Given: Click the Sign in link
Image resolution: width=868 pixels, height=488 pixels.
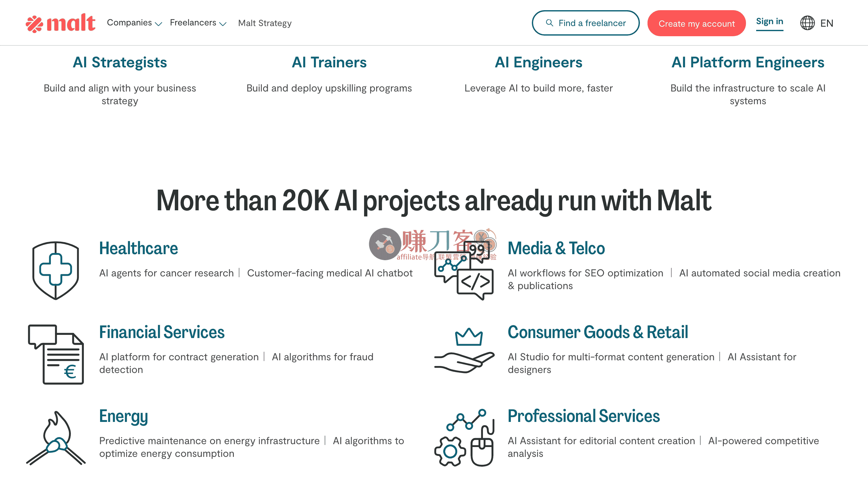Looking at the screenshot, I should 769,22.
